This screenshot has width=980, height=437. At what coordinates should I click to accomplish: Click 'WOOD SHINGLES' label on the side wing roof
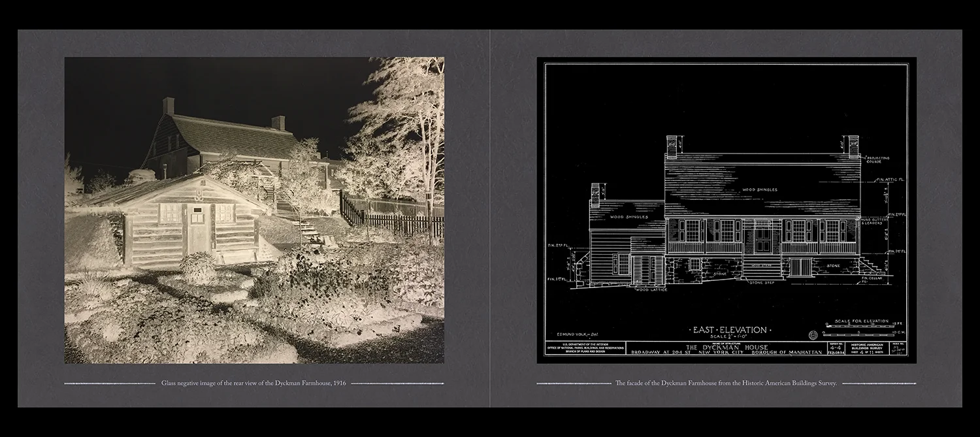629,216
